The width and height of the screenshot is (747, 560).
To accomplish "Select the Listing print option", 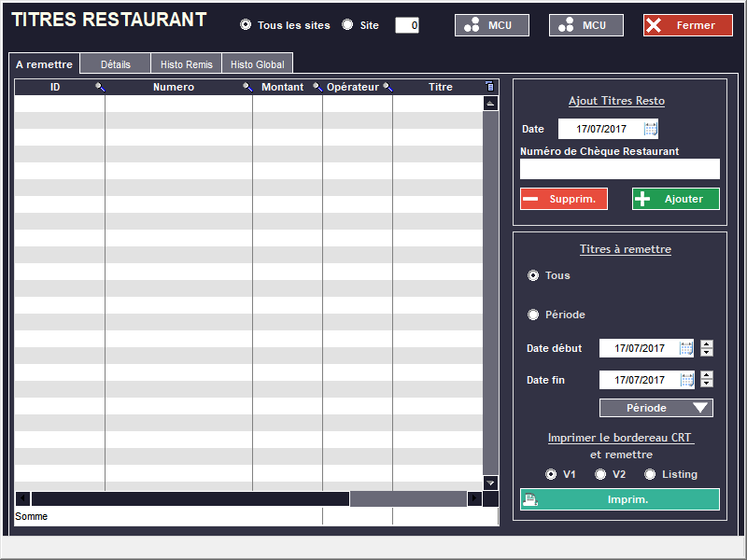I will point(650,474).
